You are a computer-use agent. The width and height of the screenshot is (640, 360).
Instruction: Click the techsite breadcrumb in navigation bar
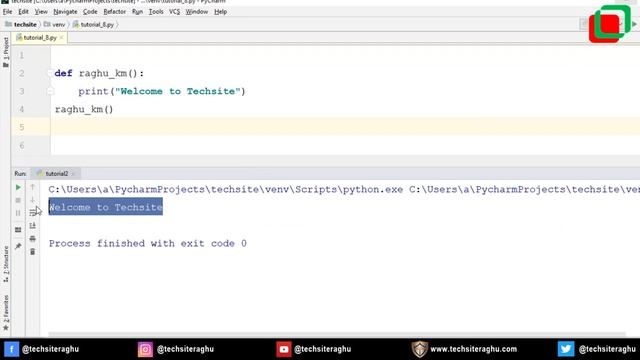coord(21,24)
